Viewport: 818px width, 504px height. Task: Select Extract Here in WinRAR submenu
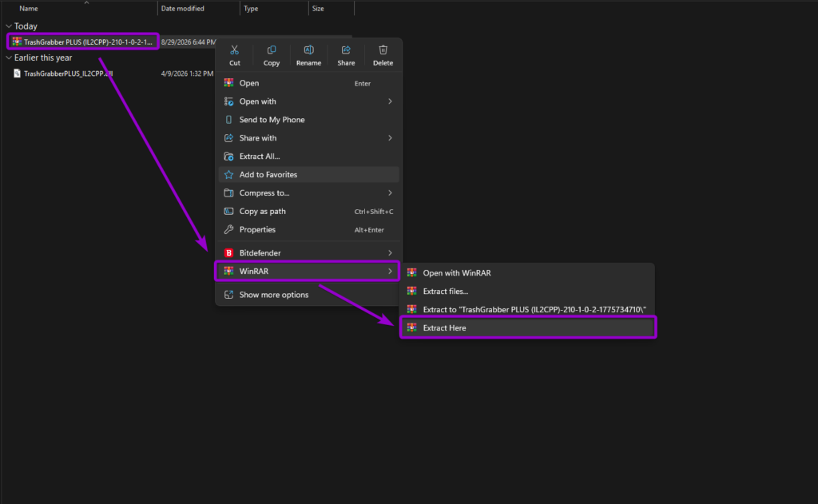pyautogui.click(x=527, y=327)
